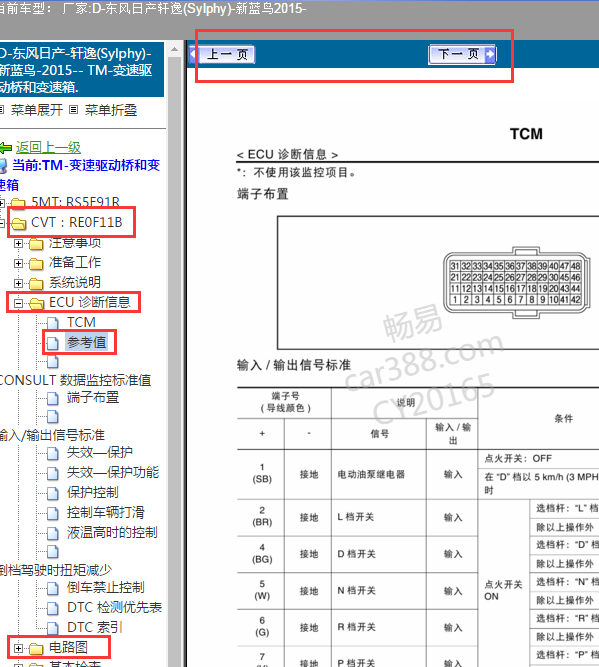Click the 保护控制 page icon
This screenshot has height=667, width=599.
53,493
